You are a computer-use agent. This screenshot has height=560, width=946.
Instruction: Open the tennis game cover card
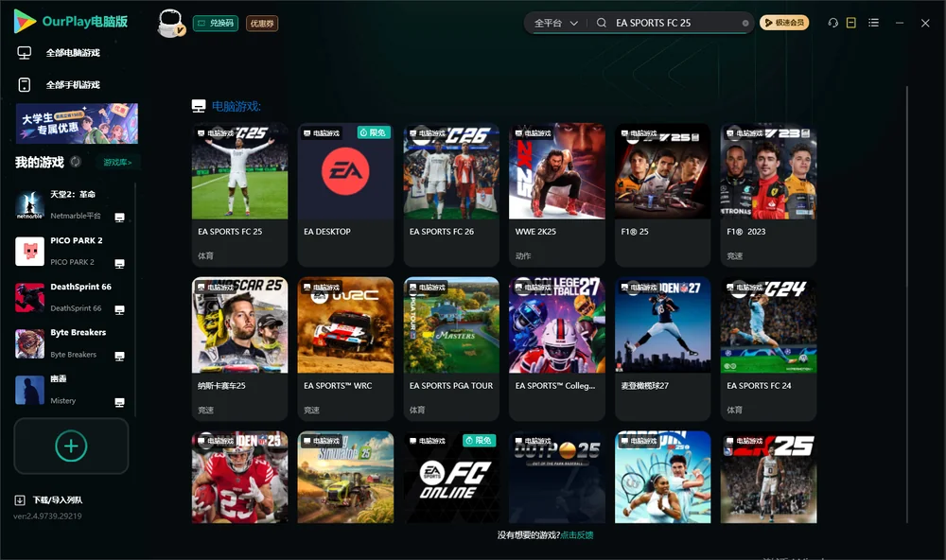[662, 477]
